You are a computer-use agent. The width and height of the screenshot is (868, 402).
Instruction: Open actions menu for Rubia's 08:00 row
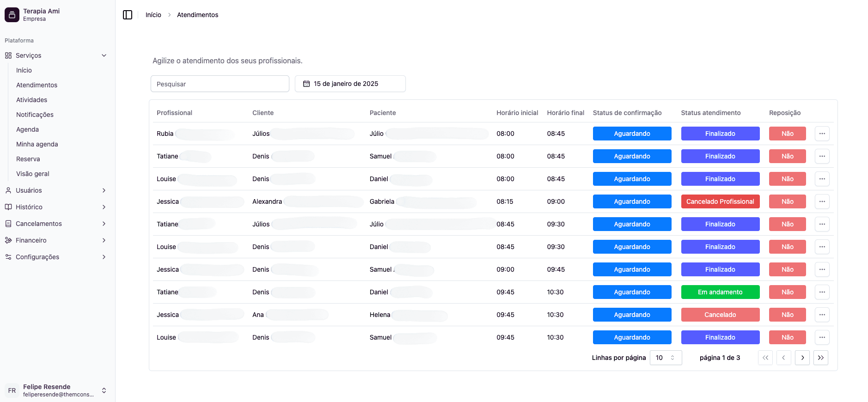822,134
